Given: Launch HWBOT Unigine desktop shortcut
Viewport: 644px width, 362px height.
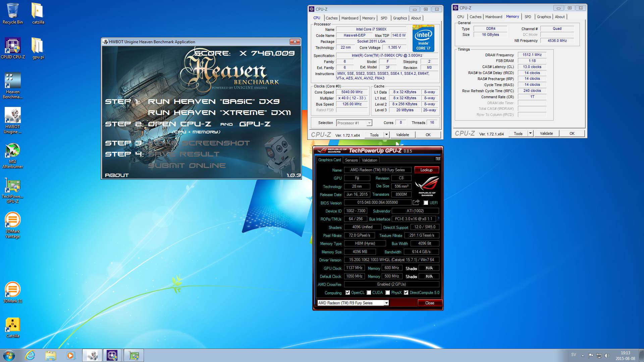Looking at the screenshot, I should pos(13,121).
